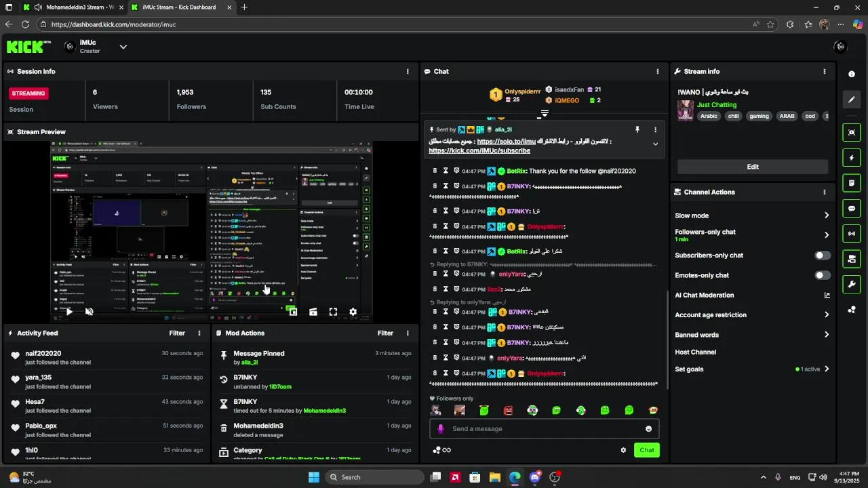The width and height of the screenshot is (868, 488).
Task: Ban BotRix via shield on follow message
Action: coord(456,171)
